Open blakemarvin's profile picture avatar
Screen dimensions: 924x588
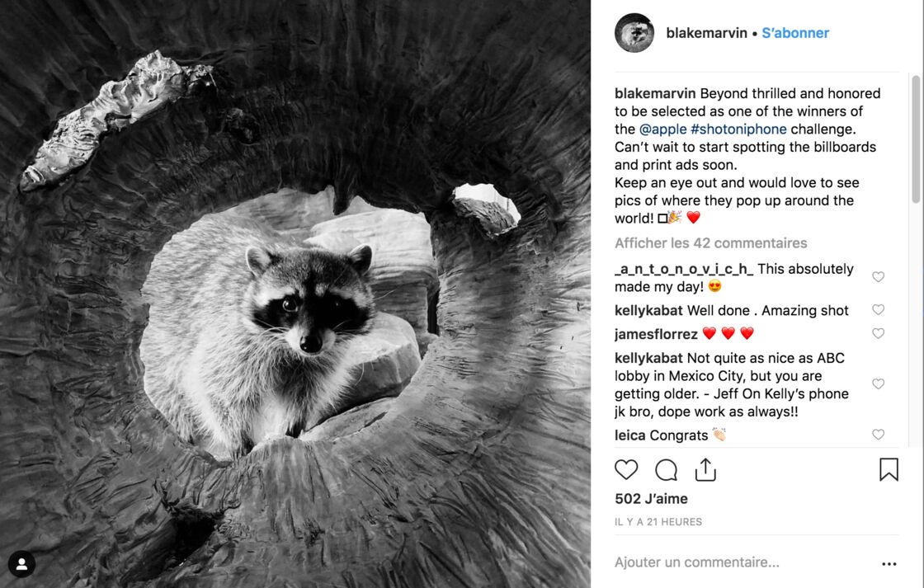634,33
